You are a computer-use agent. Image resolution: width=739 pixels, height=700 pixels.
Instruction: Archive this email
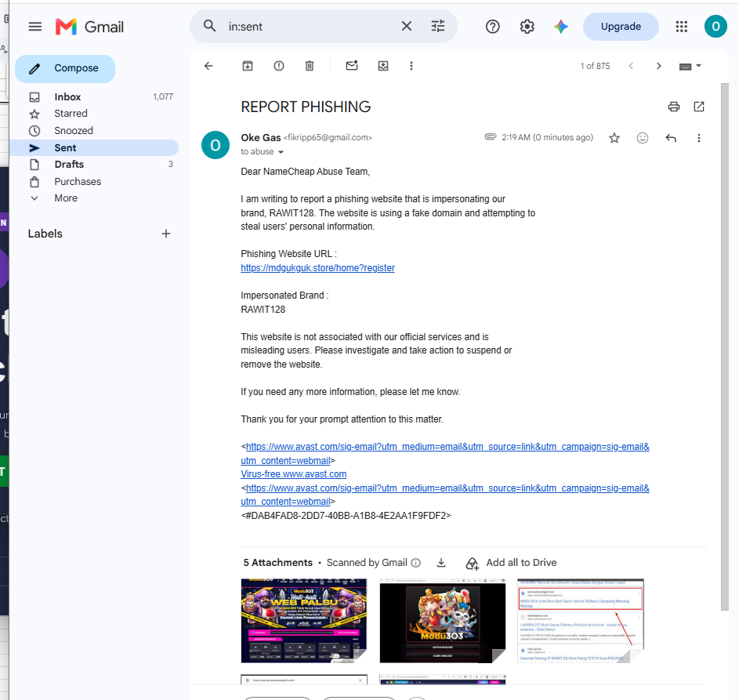248,66
